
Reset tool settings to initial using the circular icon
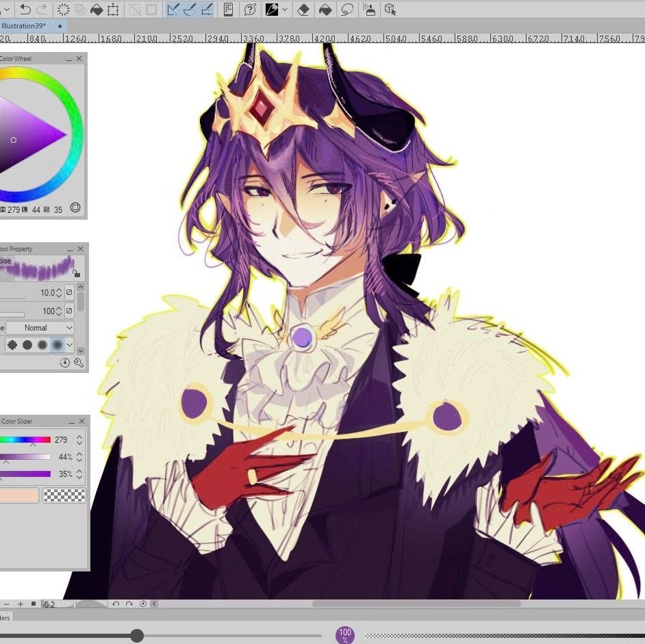point(64,363)
